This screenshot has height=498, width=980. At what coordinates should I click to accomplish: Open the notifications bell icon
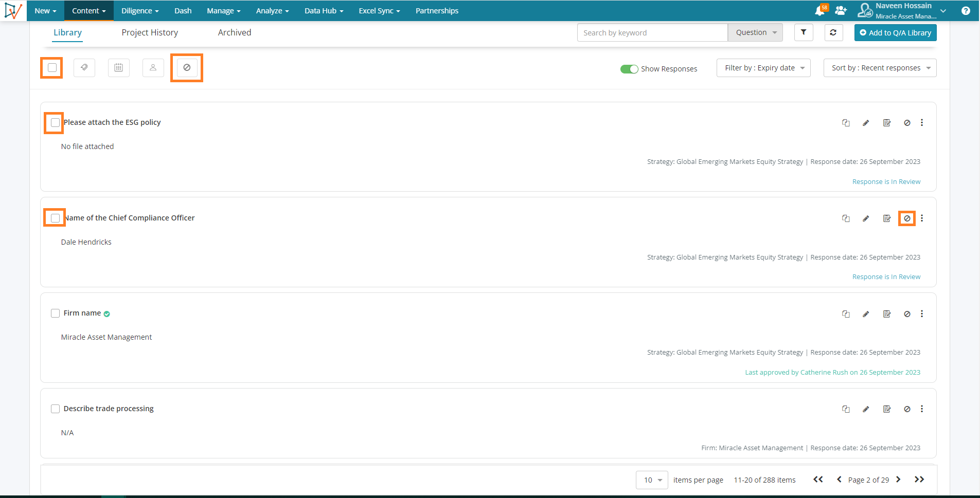click(820, 11)
